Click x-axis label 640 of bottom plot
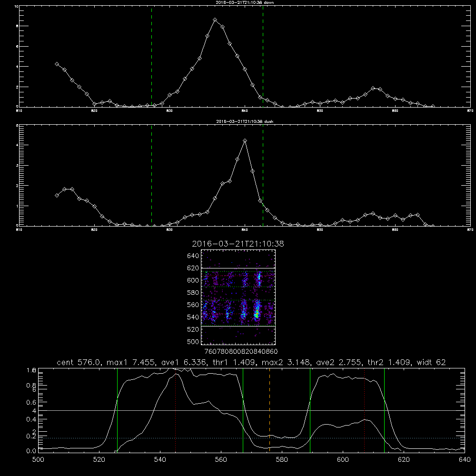 click(465, 460)
